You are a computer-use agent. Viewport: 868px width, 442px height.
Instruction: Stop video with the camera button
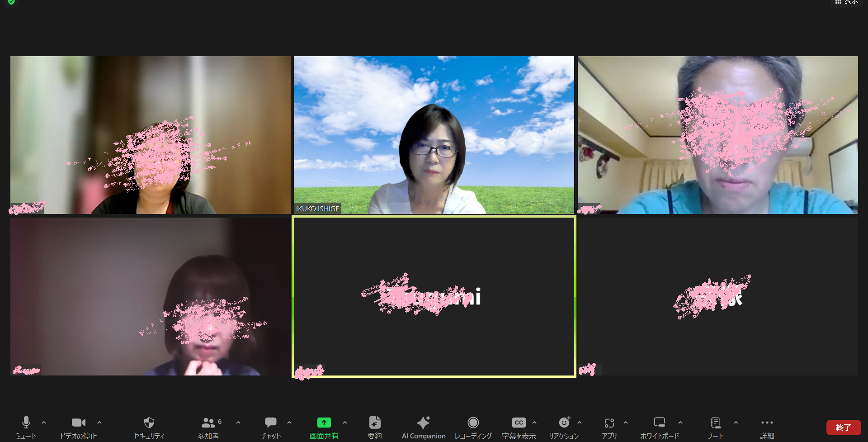click(x=78, y=423)
